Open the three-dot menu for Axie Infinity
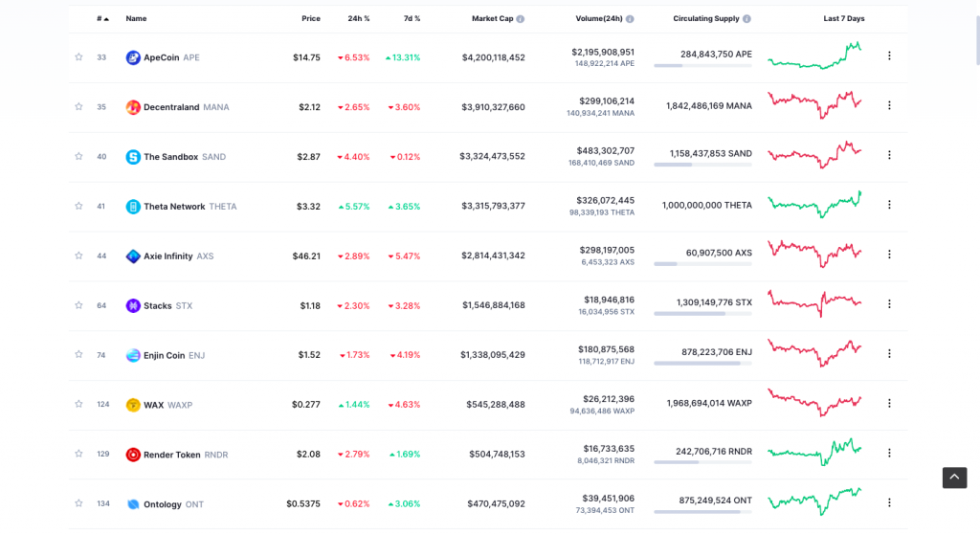This screenshot has width=980, height=534. point(889,254)
